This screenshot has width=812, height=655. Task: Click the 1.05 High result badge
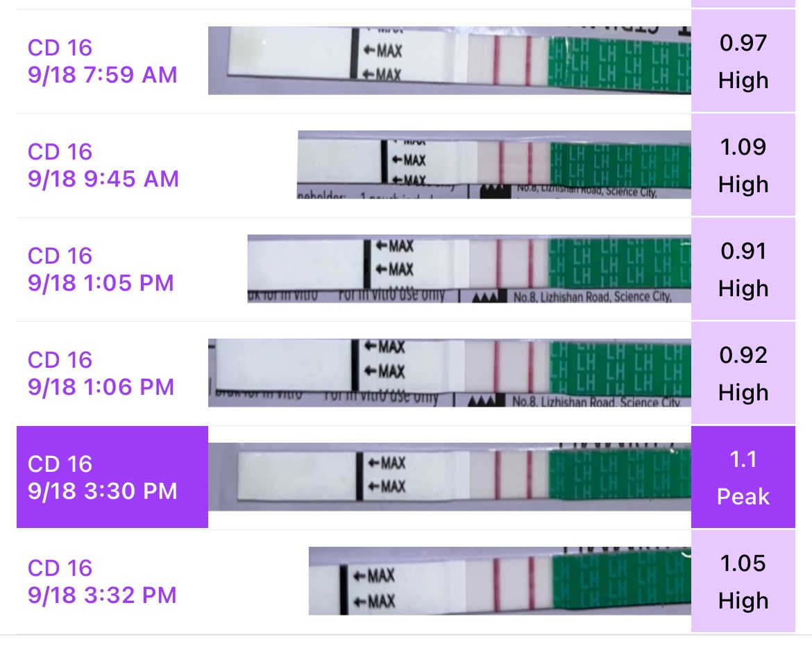coord(743,581)
